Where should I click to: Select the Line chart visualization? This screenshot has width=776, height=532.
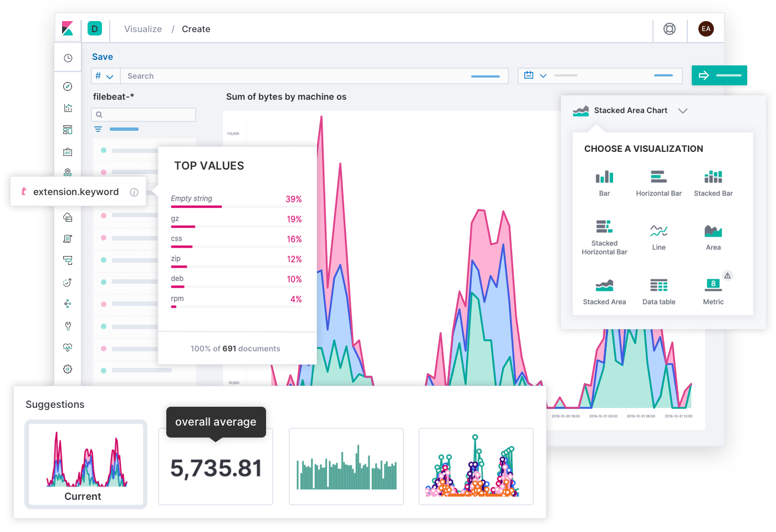[658, 231]
